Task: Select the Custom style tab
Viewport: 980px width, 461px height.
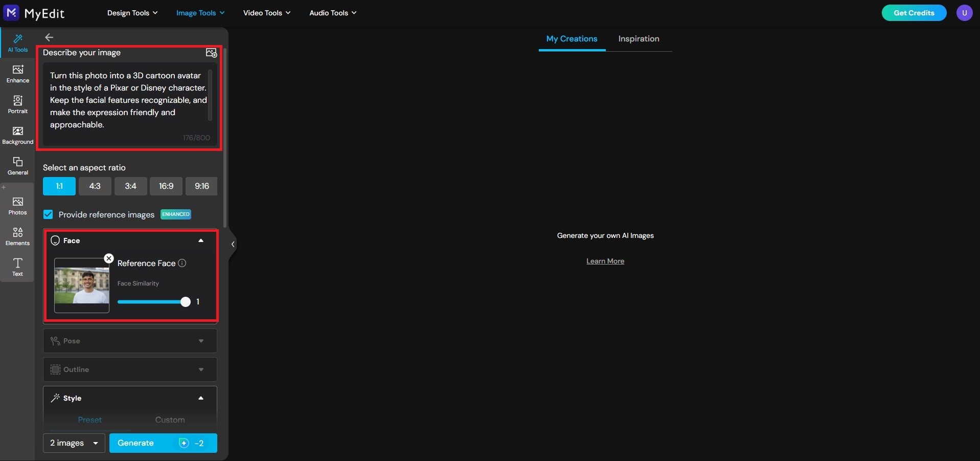Action: coord(170,420)
